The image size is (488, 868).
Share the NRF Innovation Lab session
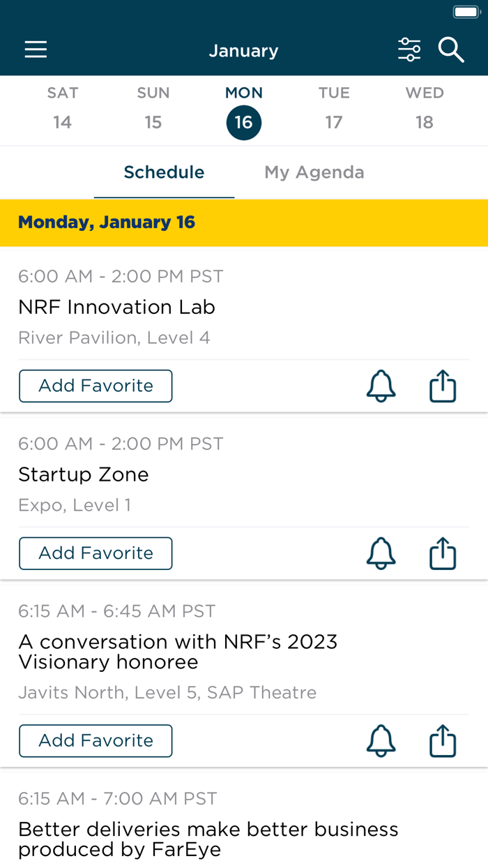[x=442, y=386]
